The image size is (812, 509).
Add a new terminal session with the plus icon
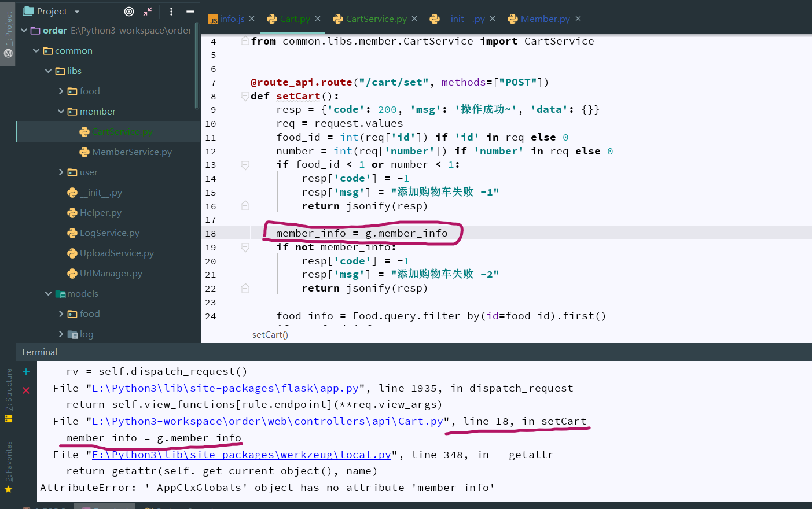point(26,372)
